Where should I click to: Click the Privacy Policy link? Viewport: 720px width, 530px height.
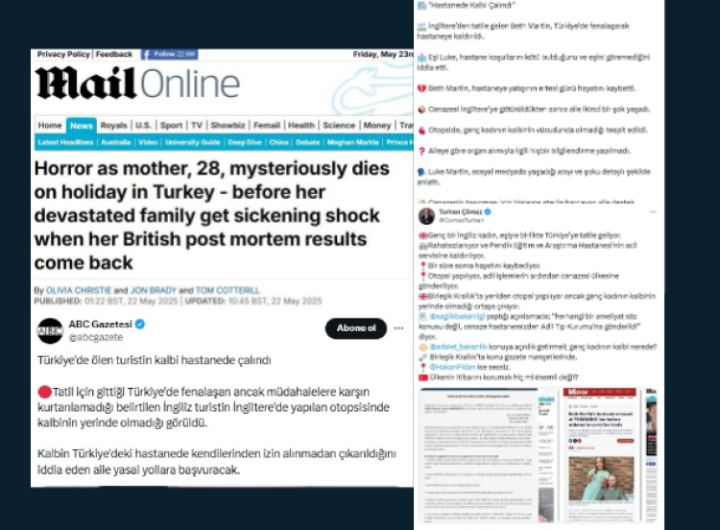click(x=63, y=54)
